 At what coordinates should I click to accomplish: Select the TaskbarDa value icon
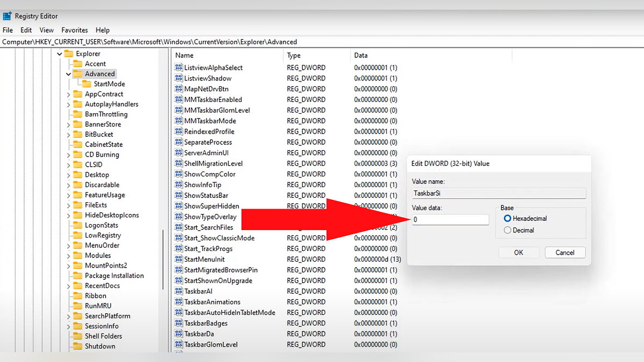[x=179, y=334]
